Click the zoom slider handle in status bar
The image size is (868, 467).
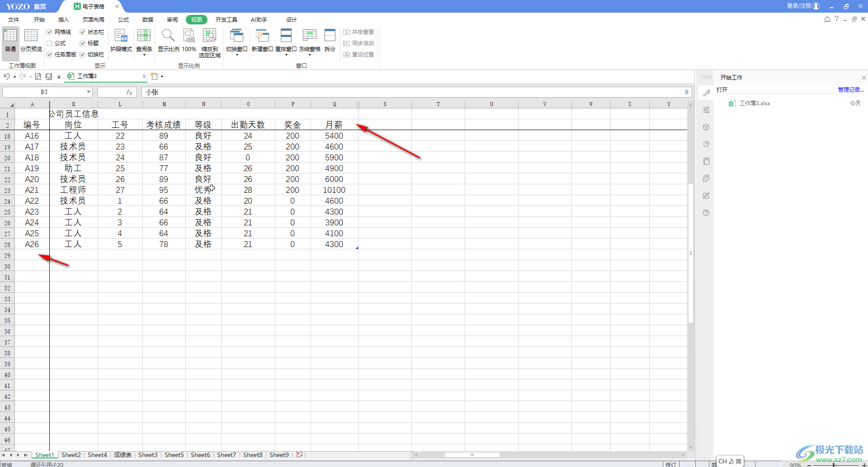(834, 464)
